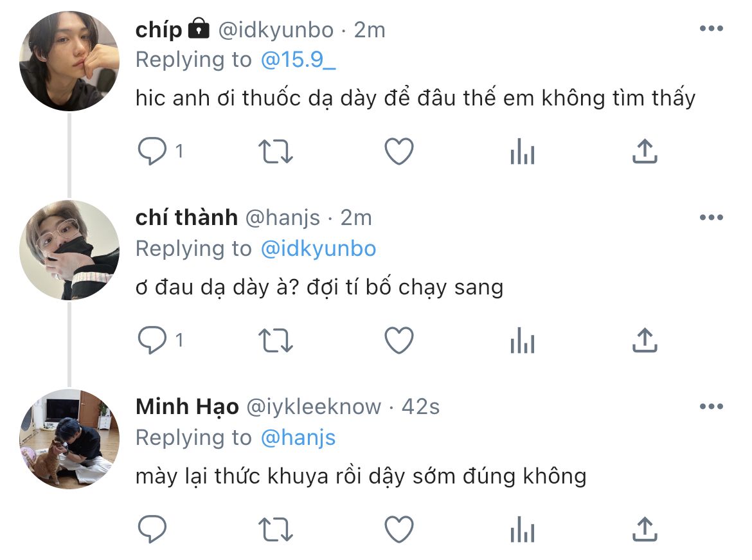
Task: Open the @hanjs reply-to link
Action: click(298, 438)
